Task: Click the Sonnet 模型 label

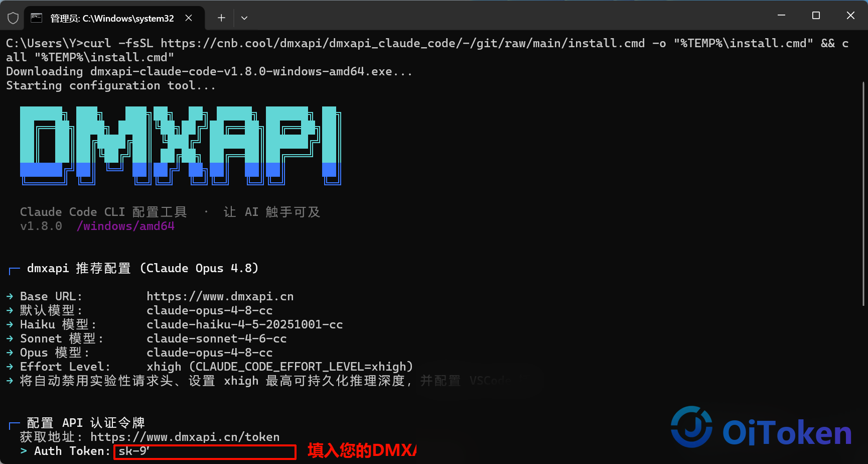Action: 61,338
